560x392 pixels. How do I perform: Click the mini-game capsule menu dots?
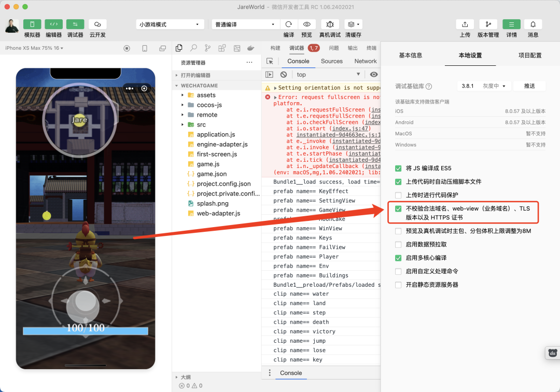tap(129, 88)
